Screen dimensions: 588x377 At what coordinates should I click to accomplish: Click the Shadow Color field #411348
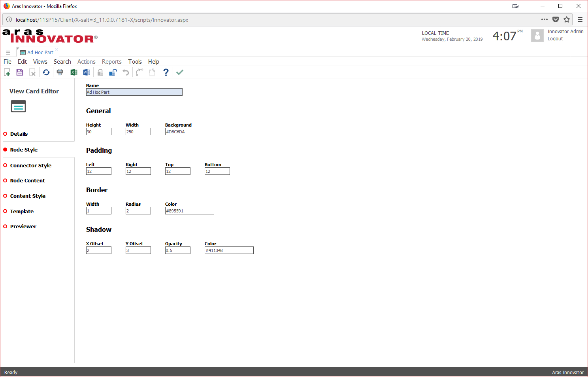(229, 250)
